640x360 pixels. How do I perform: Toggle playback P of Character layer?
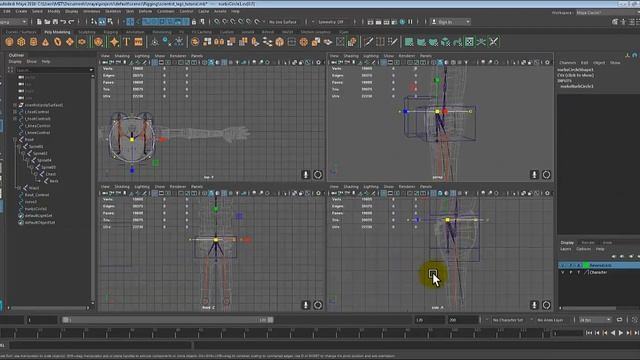[x=571, y=272]
